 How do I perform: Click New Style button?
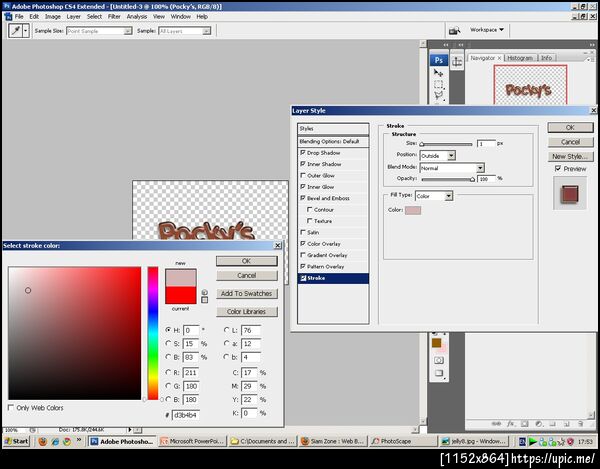click(570, 156)
